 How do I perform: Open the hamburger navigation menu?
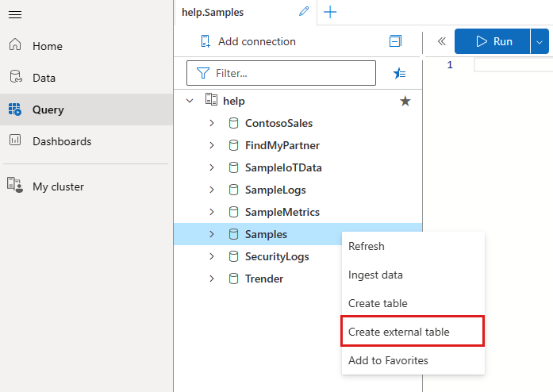coord(15,14)
